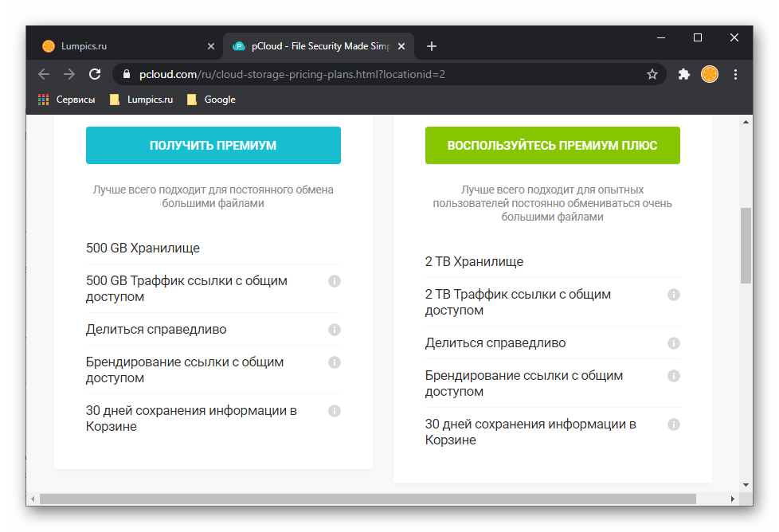779x532 pixels.
Task: Minimize the Chrome window
Action: click(x=661, y=37)
